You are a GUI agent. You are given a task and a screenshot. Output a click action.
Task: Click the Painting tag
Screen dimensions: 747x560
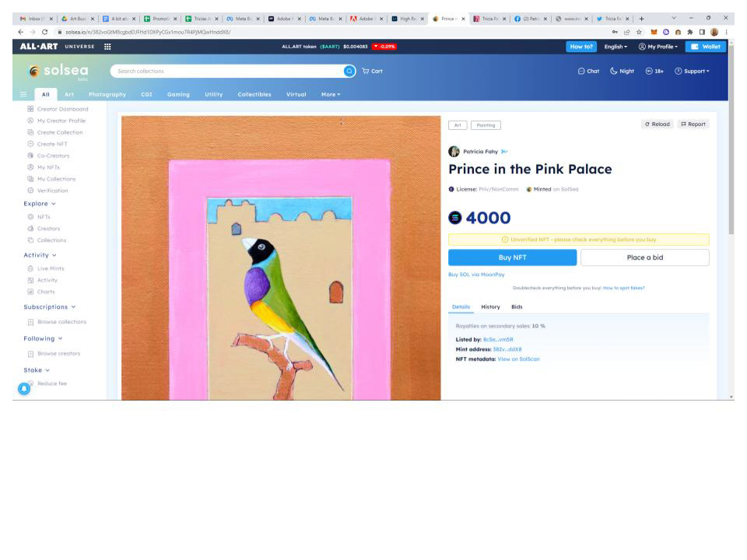tap(486, 125)
